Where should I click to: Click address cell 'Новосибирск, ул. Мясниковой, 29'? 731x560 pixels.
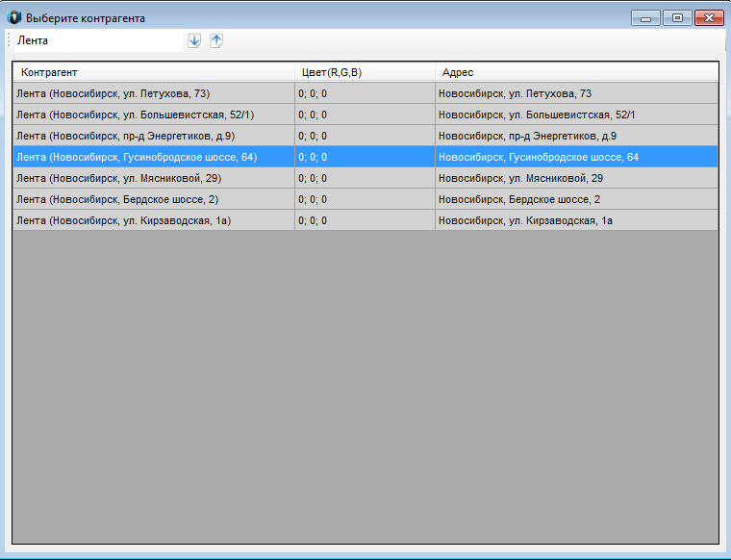coord(520,178)
